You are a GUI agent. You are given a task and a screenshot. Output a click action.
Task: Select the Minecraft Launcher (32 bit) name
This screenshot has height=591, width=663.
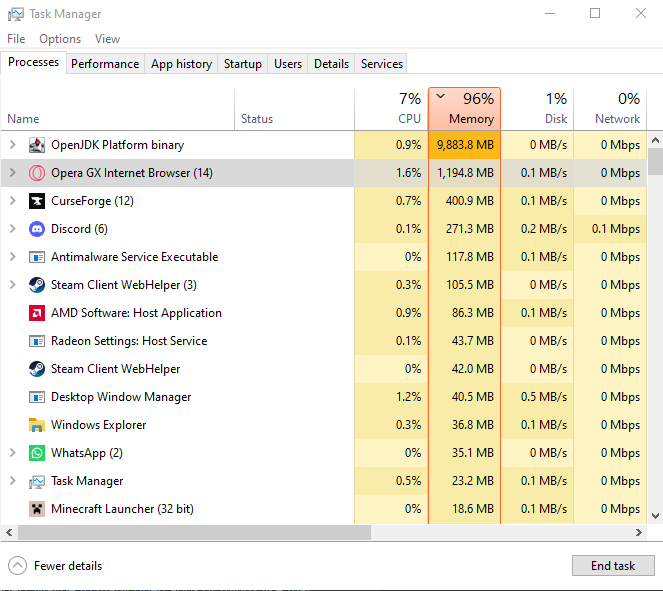pyautogui.click(x=122, y=509)
